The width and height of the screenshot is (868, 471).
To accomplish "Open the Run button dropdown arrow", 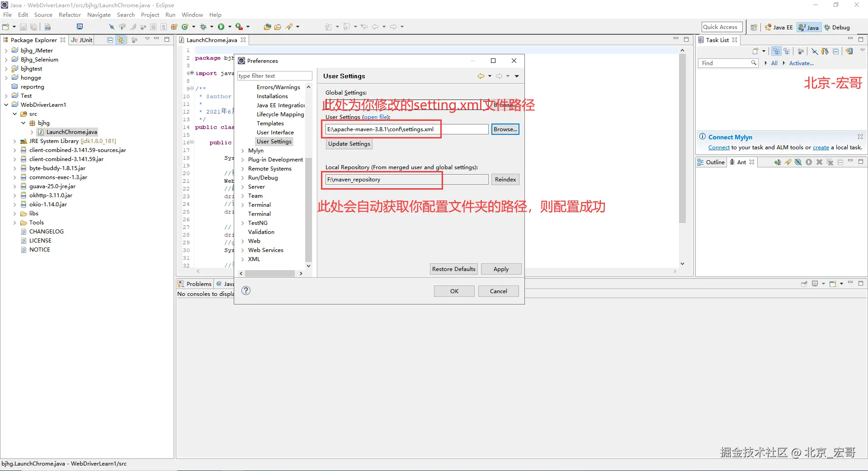I will (230, 27).
